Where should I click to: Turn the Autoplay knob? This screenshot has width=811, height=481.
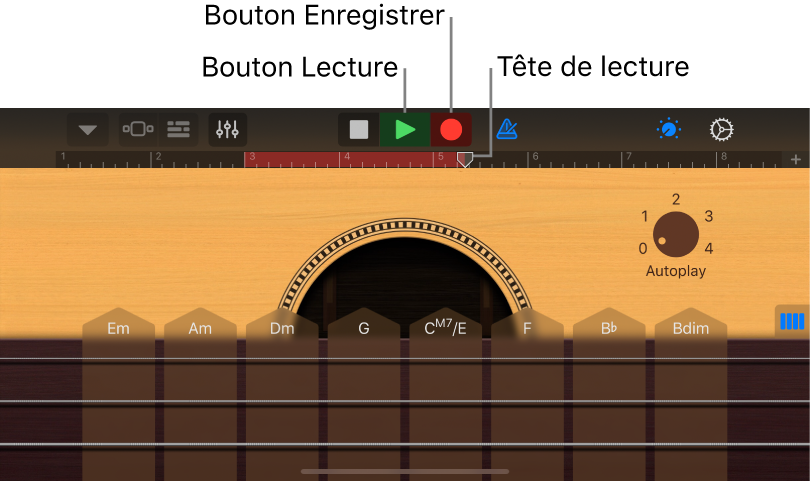coord(675,234)
